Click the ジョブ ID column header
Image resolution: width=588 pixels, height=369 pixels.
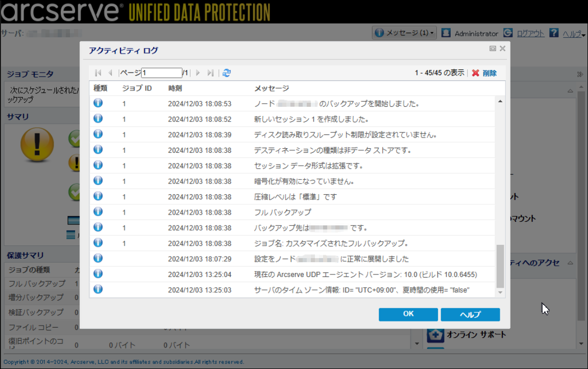137,88
